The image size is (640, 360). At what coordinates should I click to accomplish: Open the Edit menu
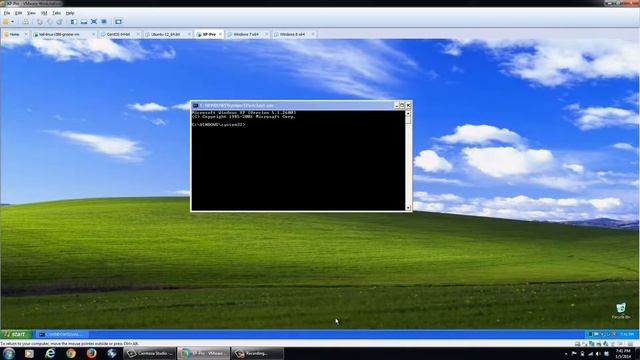pyautogui.click(x=19, y=13)
